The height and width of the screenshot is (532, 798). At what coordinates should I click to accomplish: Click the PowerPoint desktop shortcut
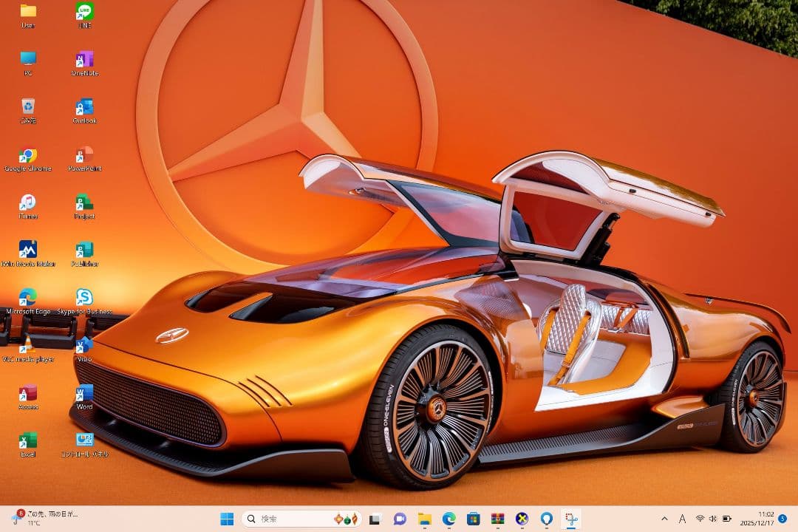pyautogui.click(x=84, y=156)
